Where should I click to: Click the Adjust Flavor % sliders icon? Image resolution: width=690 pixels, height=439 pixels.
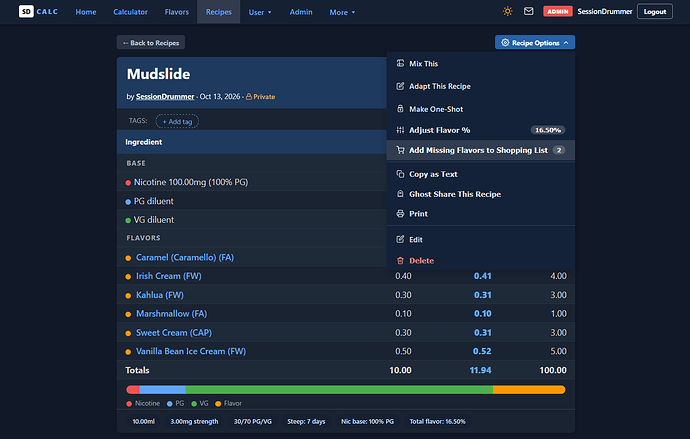click(400, 130)
